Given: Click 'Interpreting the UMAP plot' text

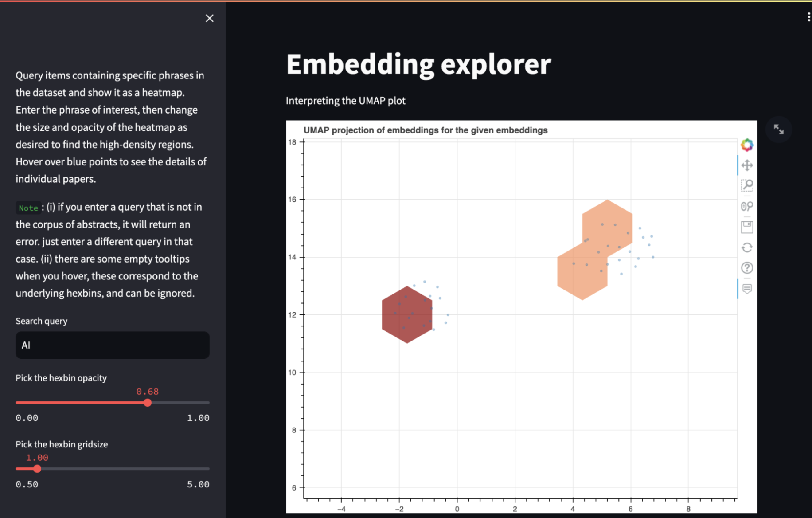Looking at the screenshot, I should (346, 101).
